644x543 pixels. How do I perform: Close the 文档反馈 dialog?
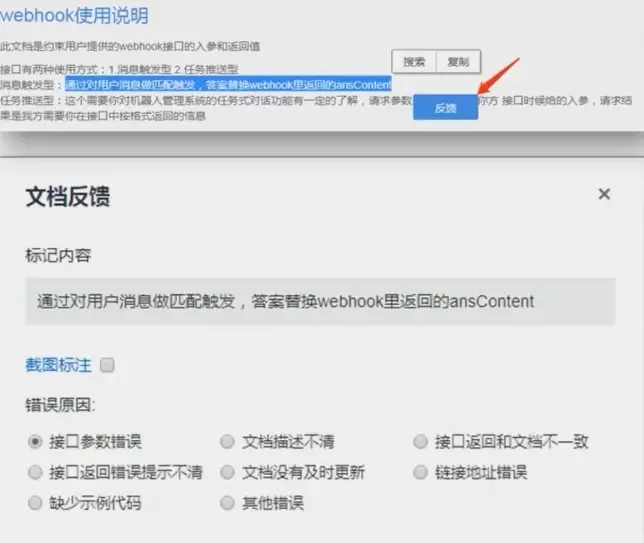tap(604, 194)
